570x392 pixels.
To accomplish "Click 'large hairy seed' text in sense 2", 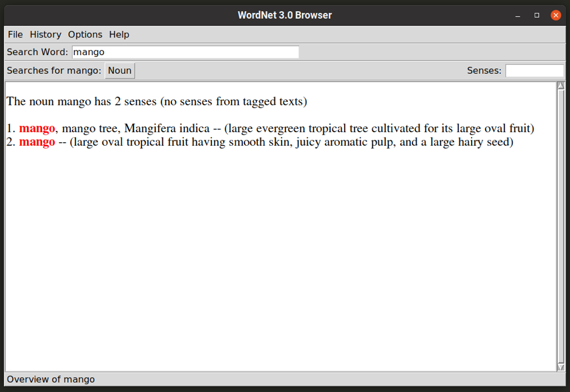I will click(470, 142).
